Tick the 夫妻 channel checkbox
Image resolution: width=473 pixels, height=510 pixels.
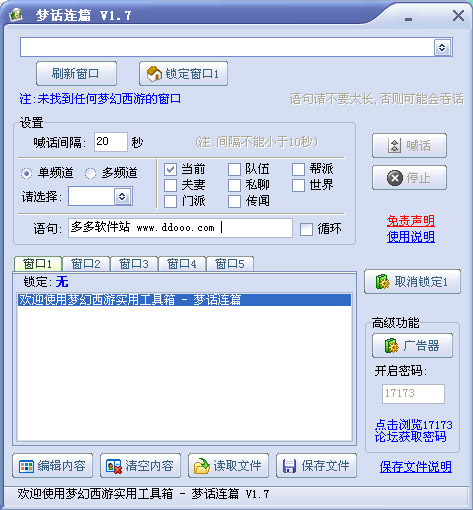point(170,185)
